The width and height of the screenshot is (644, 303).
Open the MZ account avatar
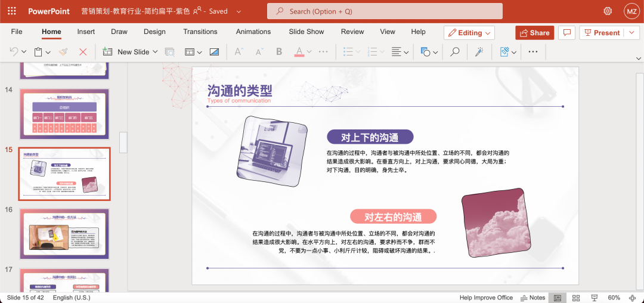pos(631,11)
